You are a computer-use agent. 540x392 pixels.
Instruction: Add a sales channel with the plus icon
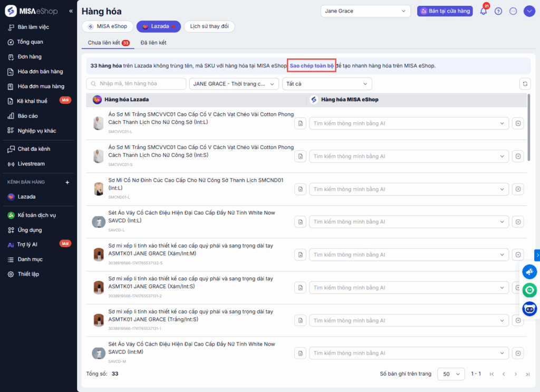point(67,182)
